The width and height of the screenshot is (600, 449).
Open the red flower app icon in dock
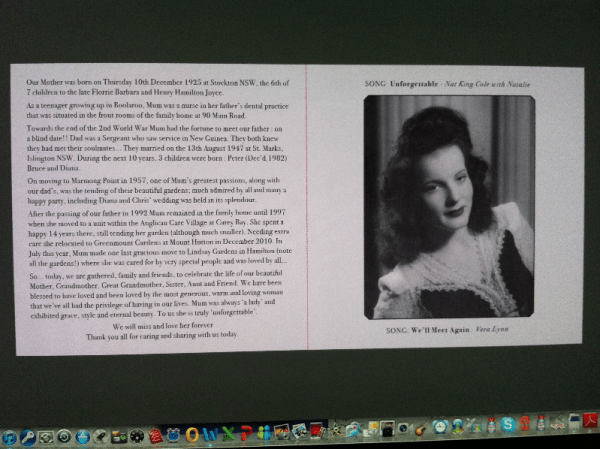tap(525, 423)
